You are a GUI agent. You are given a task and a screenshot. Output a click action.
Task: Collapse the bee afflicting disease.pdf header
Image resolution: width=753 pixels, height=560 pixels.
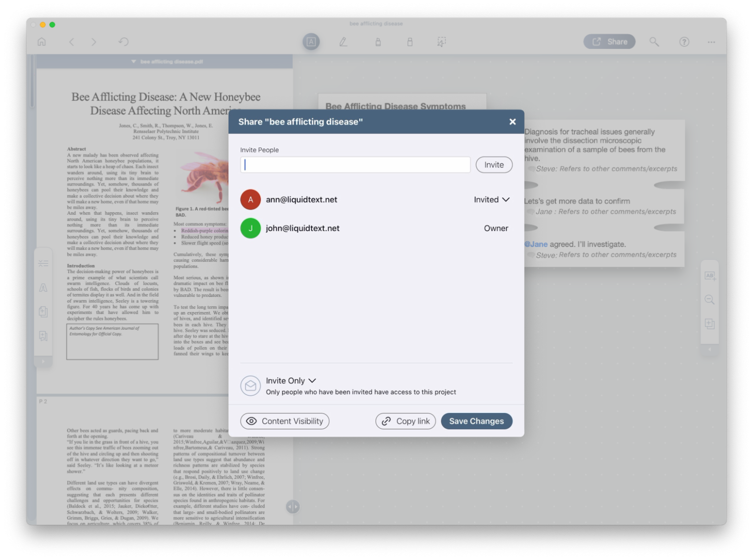(133, 61)
